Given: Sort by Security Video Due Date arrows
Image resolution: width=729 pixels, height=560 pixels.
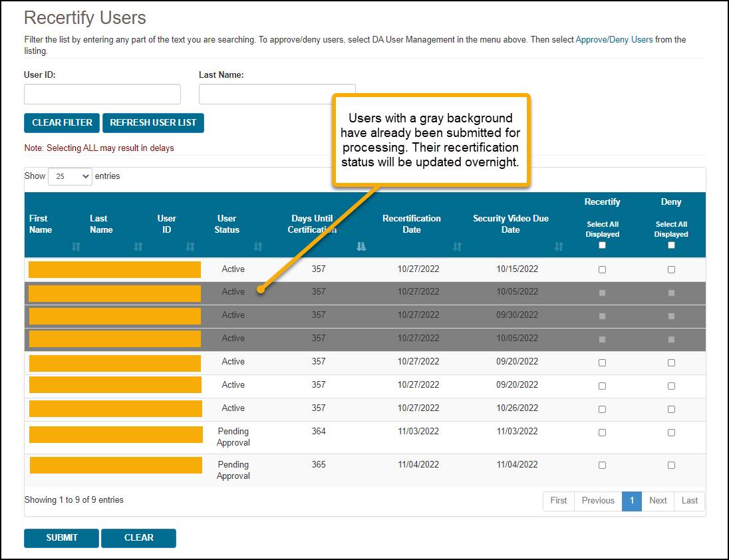Looking at the screenshot, I should coord(559,247).
